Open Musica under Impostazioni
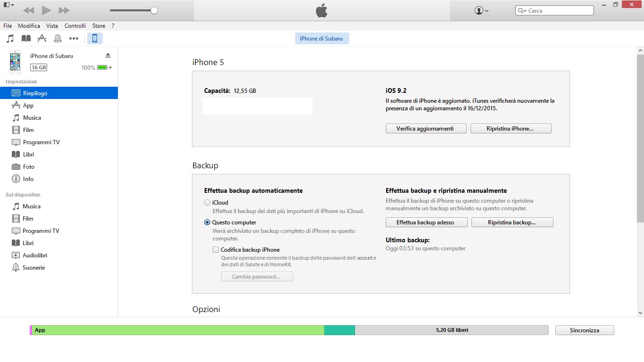Viewport: 644px width, 362px height. pyautogui.click(x=59, y=118)
